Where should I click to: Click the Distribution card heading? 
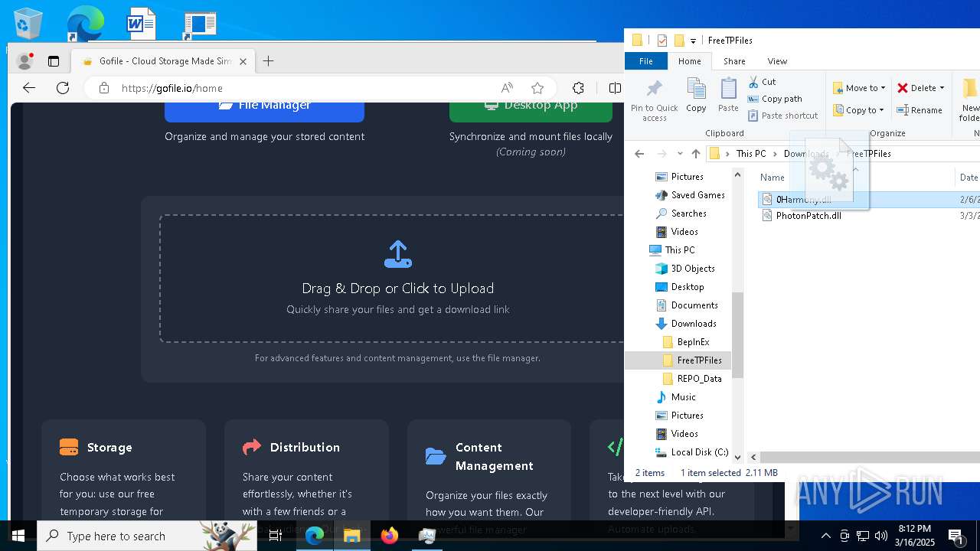pos(305,448)
